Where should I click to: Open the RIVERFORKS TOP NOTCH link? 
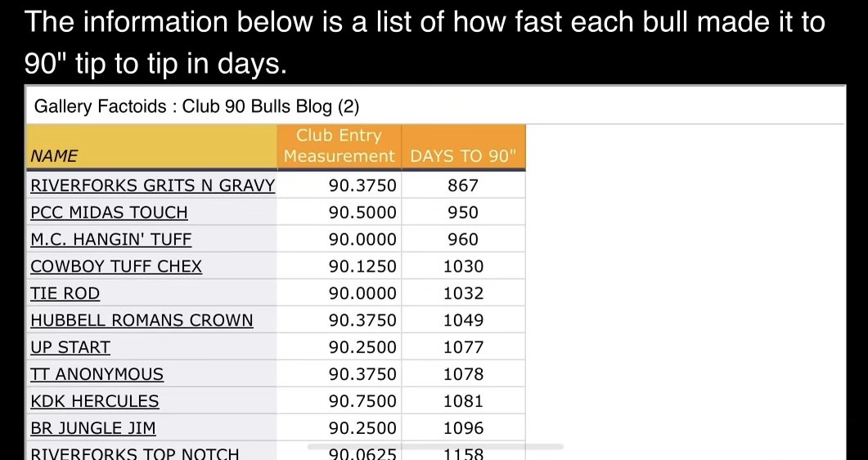click(x=135, y=454)
